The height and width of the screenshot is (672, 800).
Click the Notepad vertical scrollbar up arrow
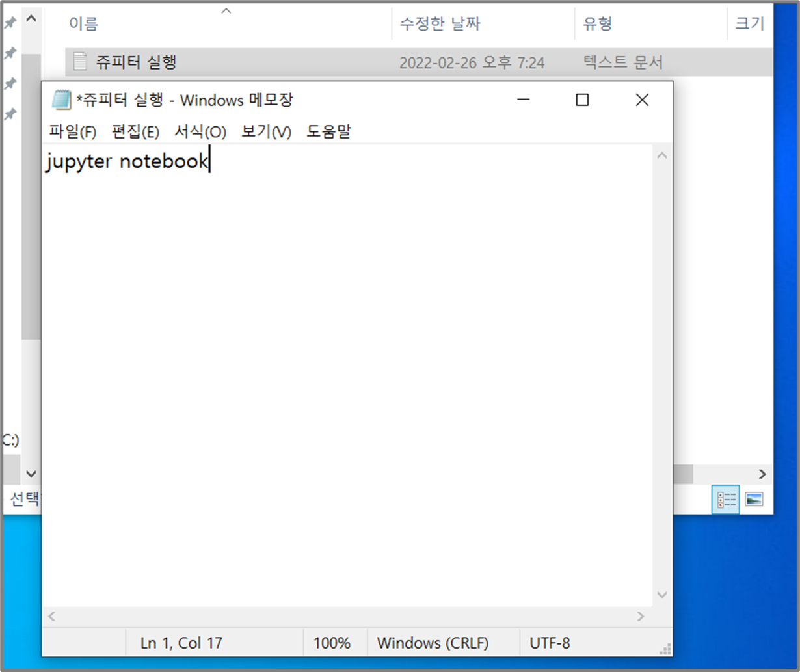(x=662, y=155)
